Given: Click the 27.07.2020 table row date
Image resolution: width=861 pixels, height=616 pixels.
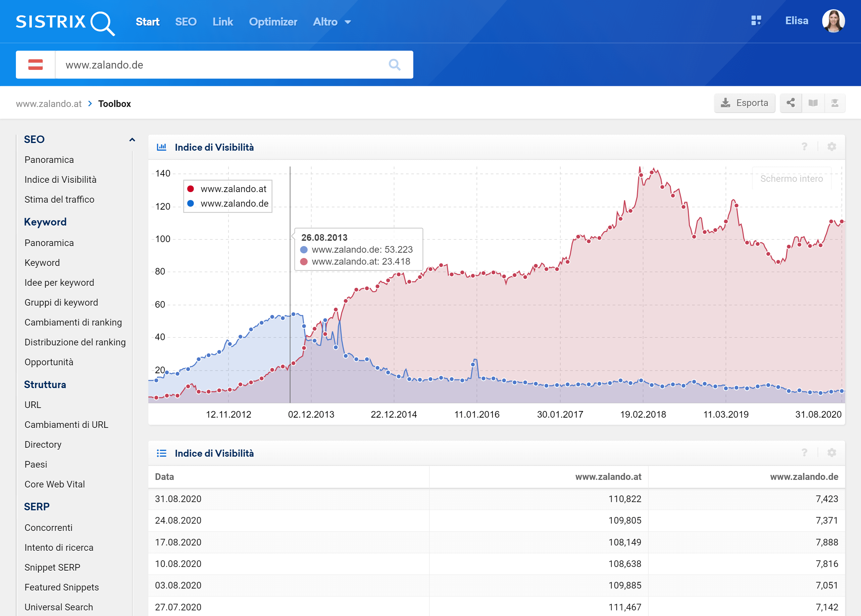Looking at the screenshot, I should (178, 607).
